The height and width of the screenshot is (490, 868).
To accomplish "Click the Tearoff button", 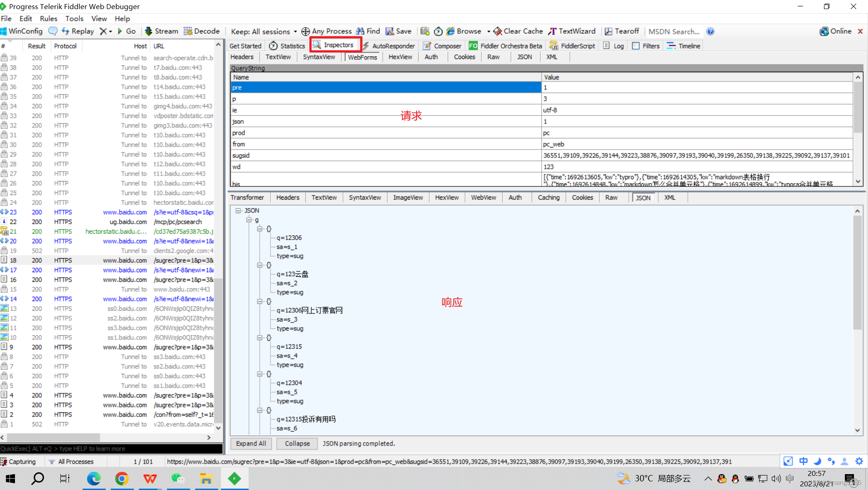I will 622,31.
